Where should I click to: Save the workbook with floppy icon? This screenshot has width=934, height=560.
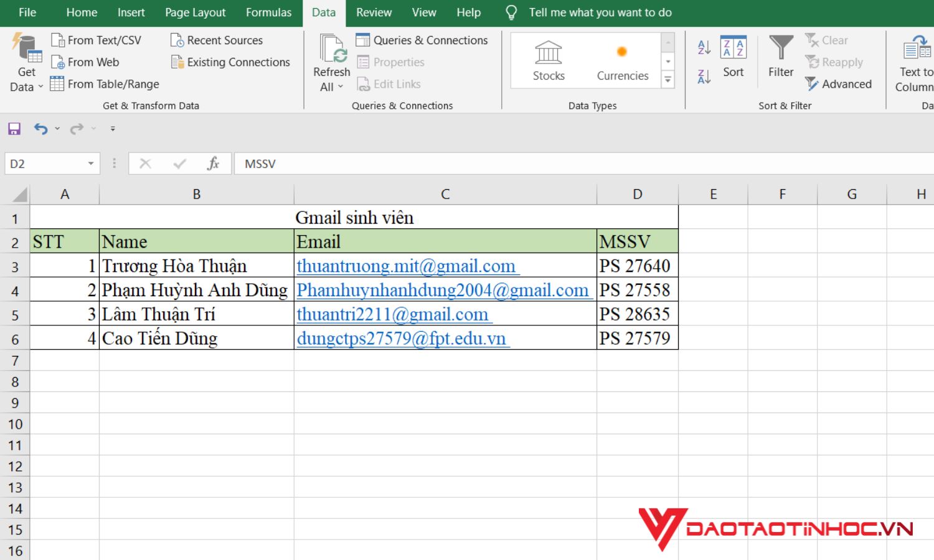click(14, 129)
